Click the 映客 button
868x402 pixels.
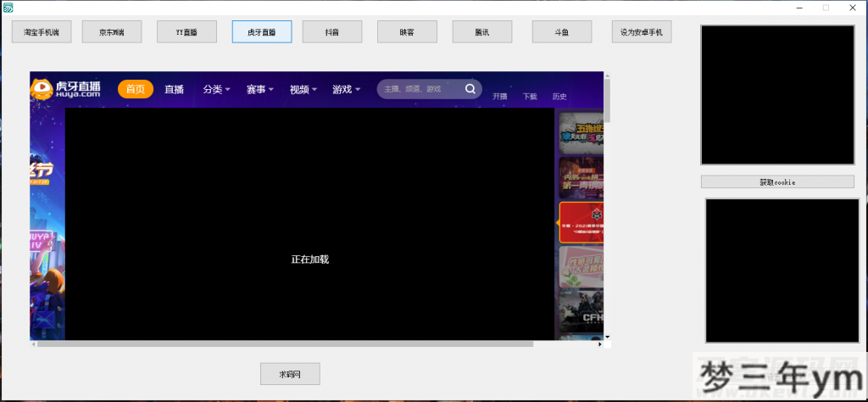[408, 32]
